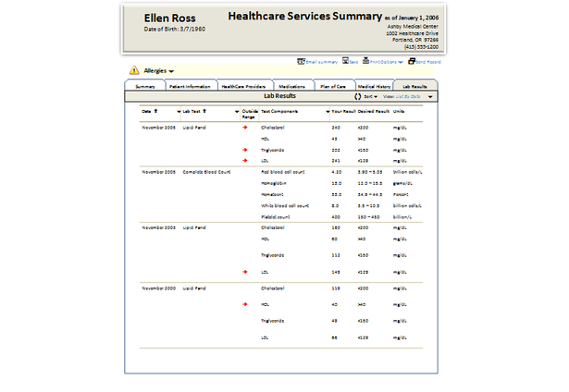Click the 1002 Healthcare Drive address line
This screenshot has height=392, width=569.
(x=412, y=33)
